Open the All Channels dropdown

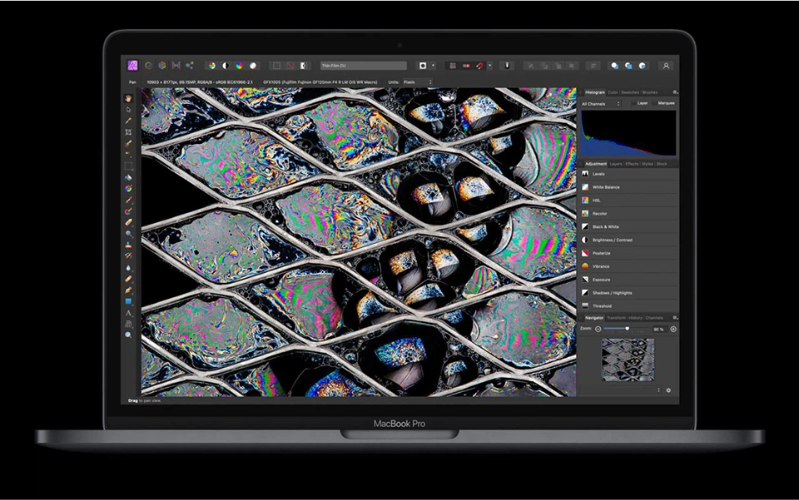coord(602,103)
